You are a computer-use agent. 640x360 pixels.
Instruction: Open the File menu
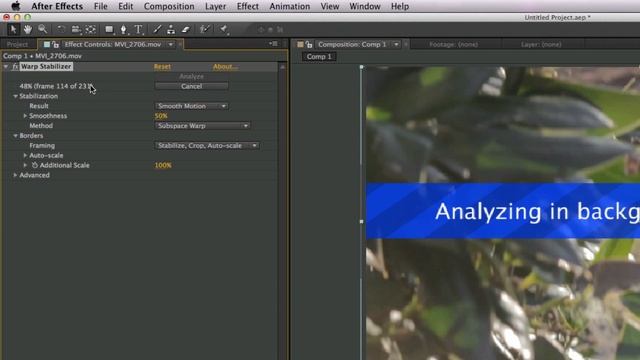tap(100, 6)
